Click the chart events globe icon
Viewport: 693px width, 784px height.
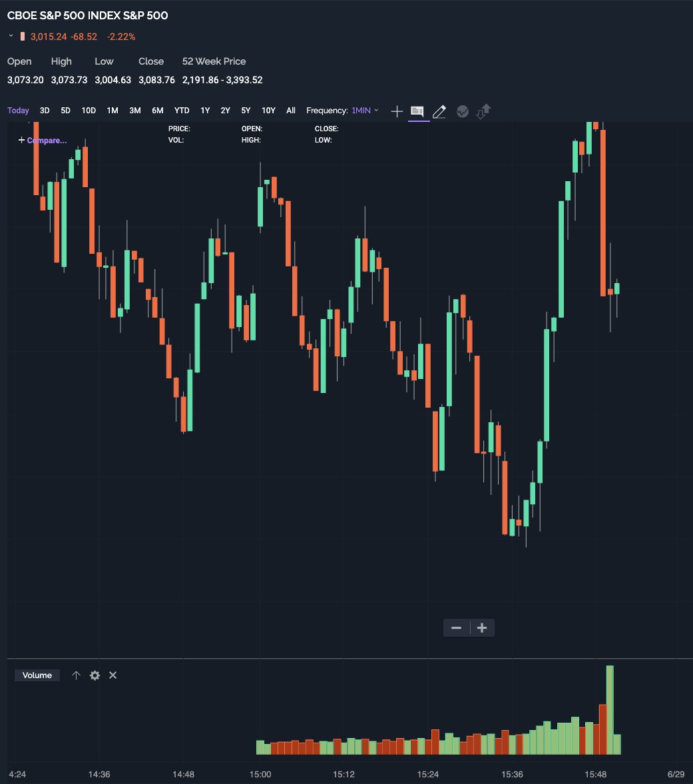[462, 111]
